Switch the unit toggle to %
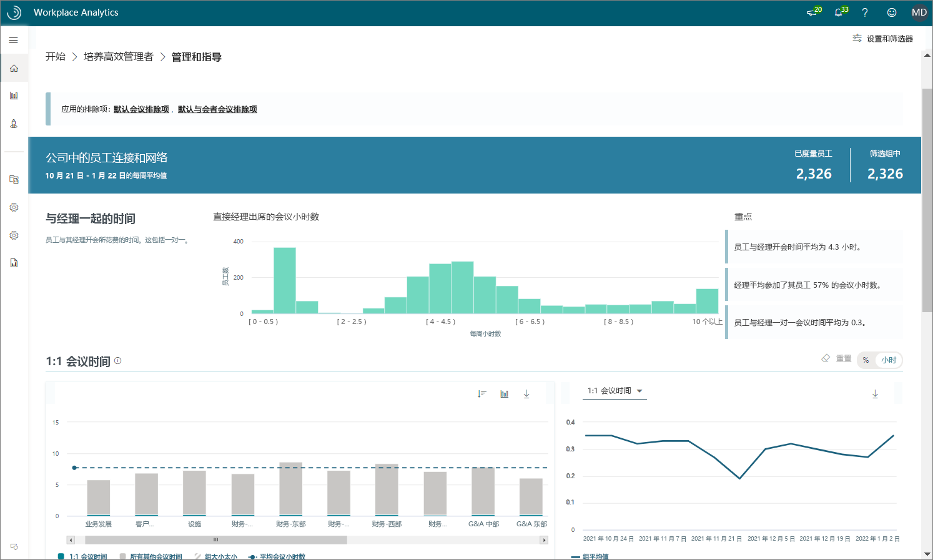The width and height of the screenshot is (933, 560). click(866, 360)
